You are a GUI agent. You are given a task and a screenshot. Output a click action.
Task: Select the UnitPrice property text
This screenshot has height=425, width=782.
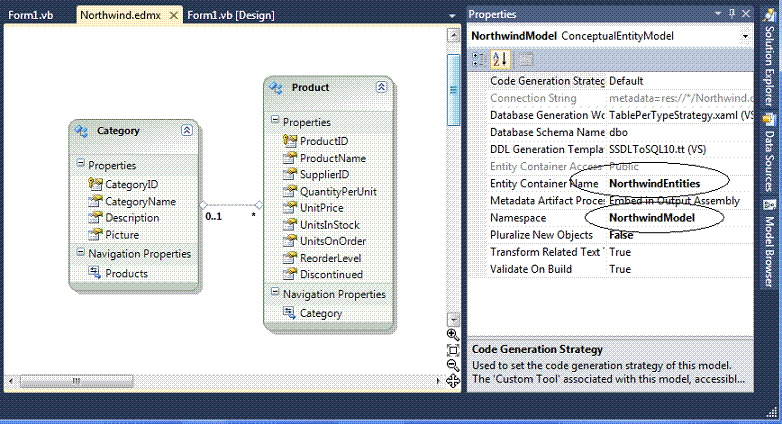click(322, 208)
